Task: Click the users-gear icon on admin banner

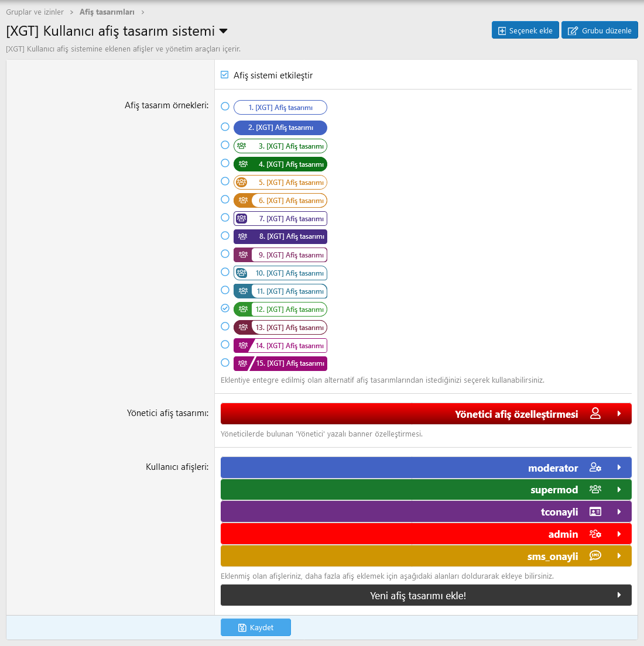Action: pos(595,534)
